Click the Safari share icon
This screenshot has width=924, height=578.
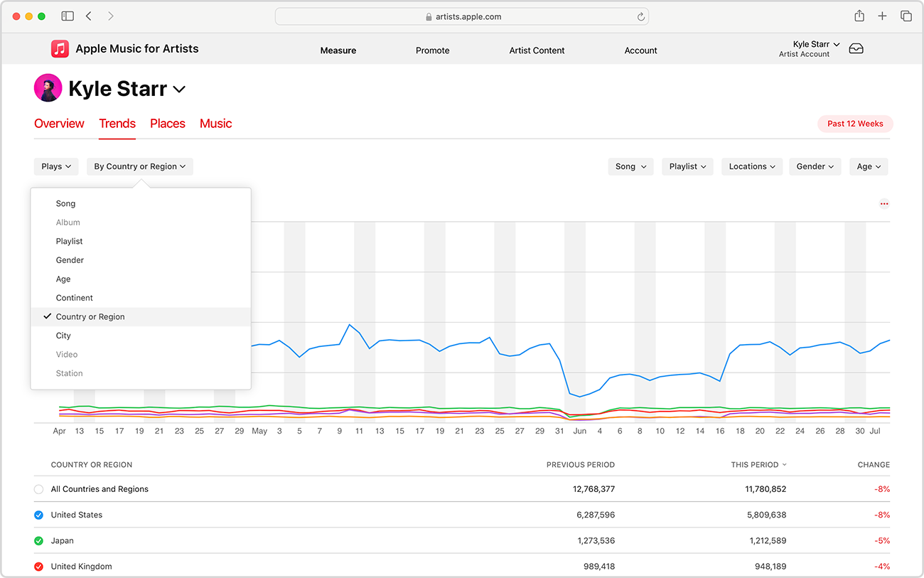coord(859,16)
